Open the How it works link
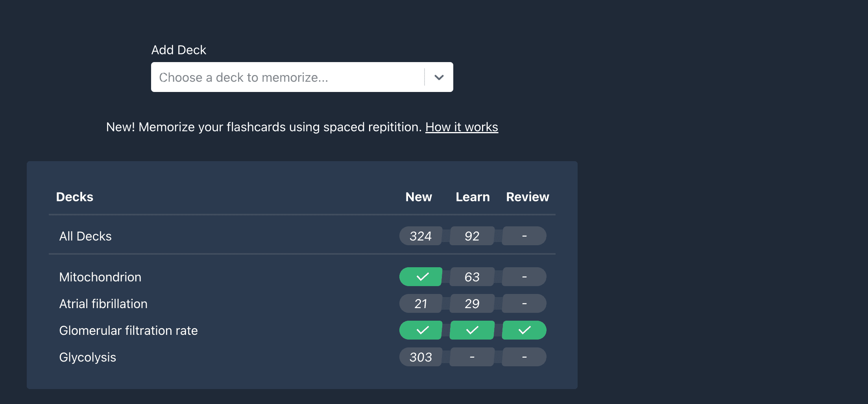The width and height of the screenshot is (868, 404). (462, 127)
